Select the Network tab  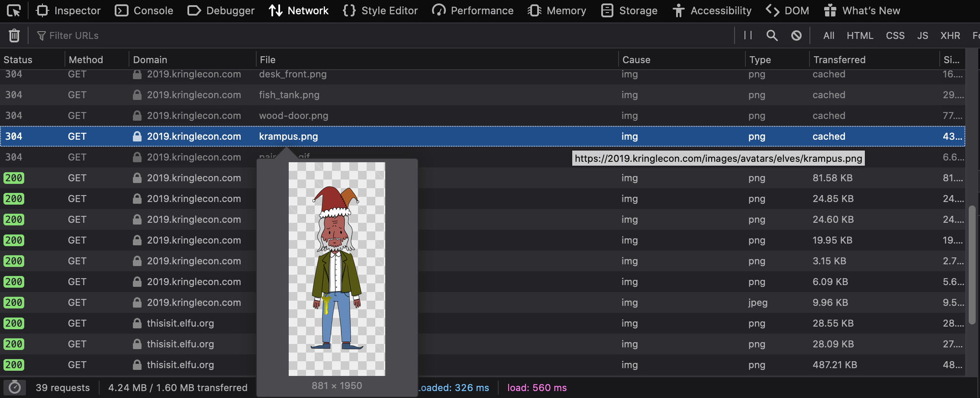[x=299, y=10]
